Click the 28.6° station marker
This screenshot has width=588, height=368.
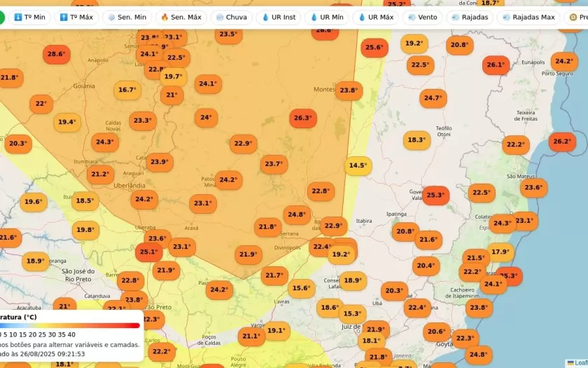[55, 53]
